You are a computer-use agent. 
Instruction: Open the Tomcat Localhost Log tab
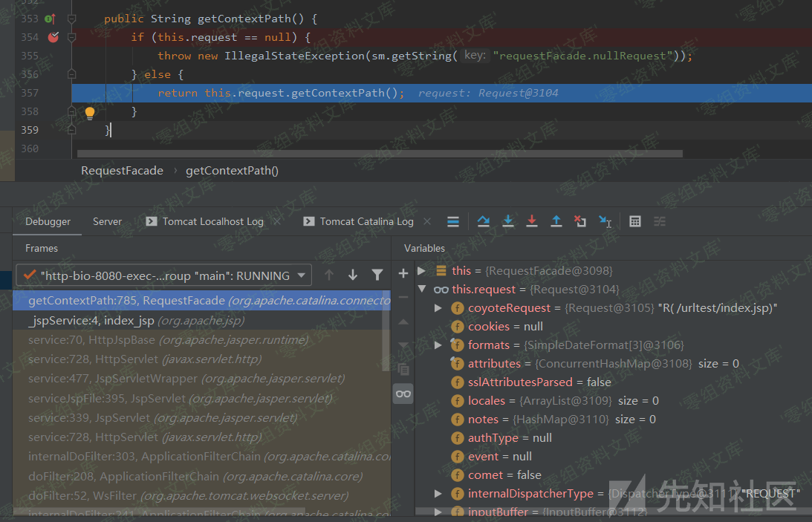(212, 221)
